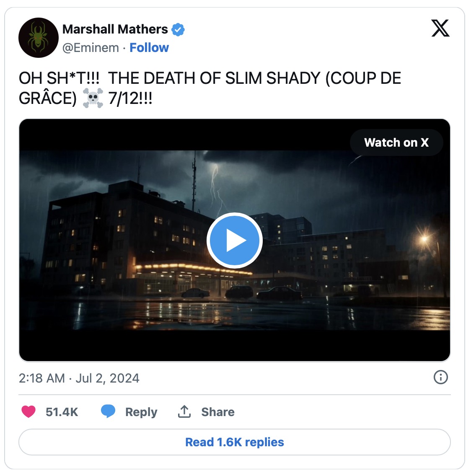Click the blue verified badge
Screen dimensions: 471x476
(x=178, y=30)
